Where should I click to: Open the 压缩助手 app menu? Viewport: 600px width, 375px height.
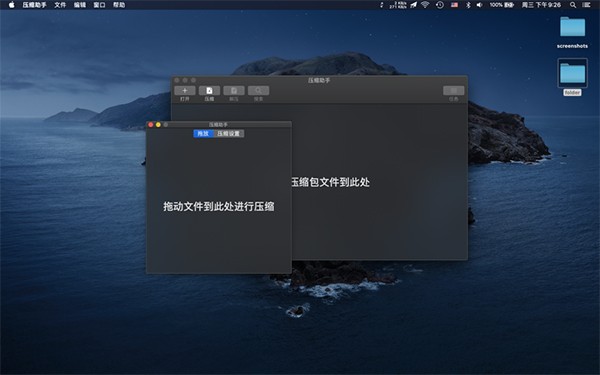click(x=34, y=5)
